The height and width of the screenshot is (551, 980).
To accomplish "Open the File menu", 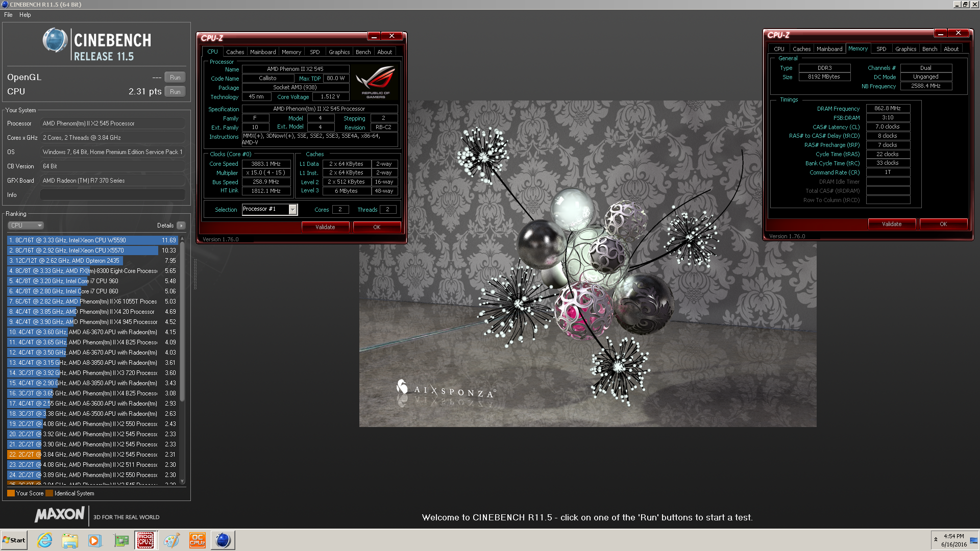I will (8, 15).
